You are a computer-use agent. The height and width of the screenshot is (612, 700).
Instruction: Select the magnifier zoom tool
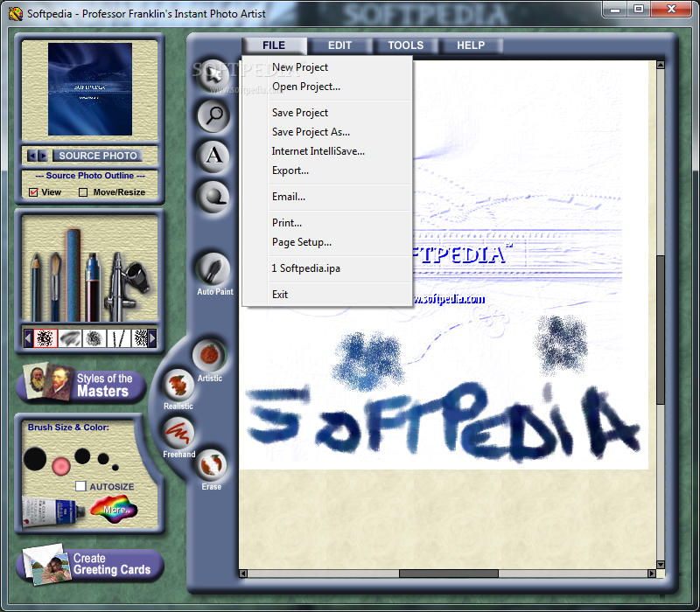[x=213, y=115]
